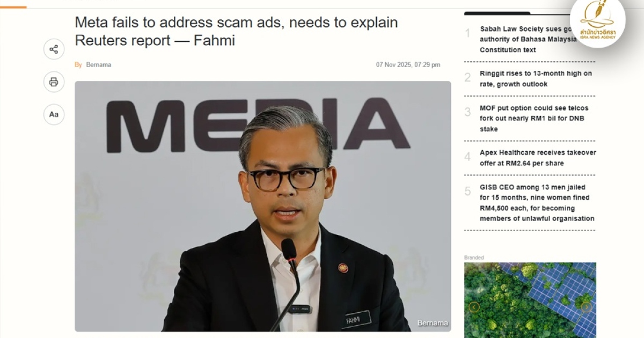Click the Bernama photo credit on the image
Image resolution: width=644 pixels, height=338 pixels.
click(x=433, y=323)
